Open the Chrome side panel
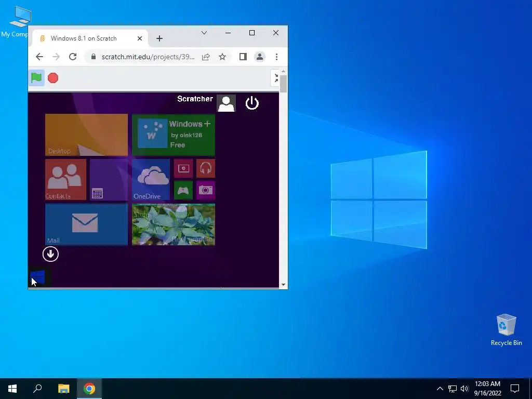The height and width of the screenshot is (399, 532). pos(243,57)
